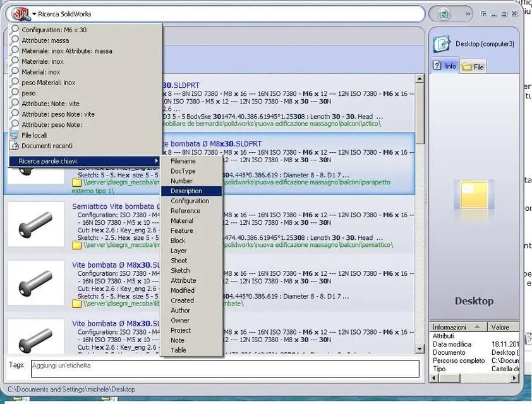Click the Desktop (computer3) icon
The width and height of the screenshot is (532, 404).
(x=442, y=44)
